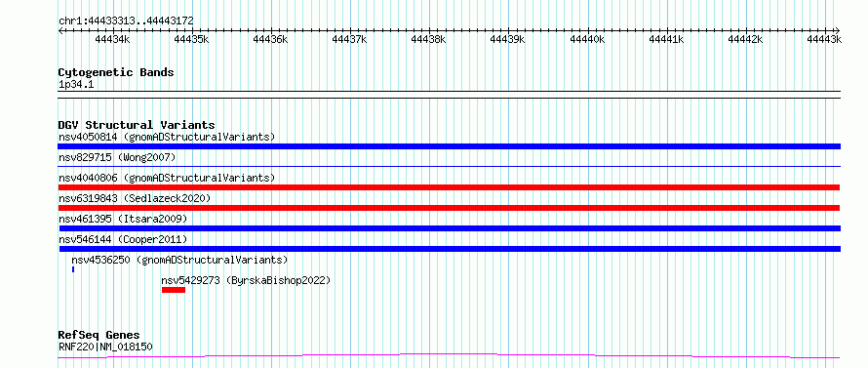This screenshot has height=368, width=868.
Task: Open variant label nsv461395 (Itsara2009)
Action: point(123,219)
